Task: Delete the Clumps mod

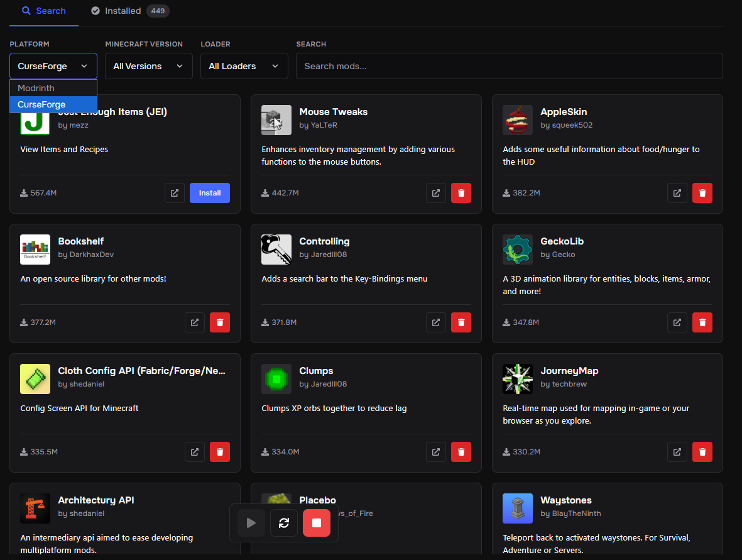Action: click(461, 452)
